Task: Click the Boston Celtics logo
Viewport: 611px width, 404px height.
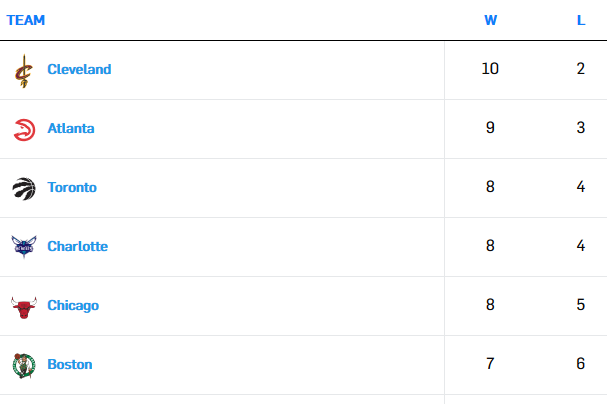Action: 24,365
